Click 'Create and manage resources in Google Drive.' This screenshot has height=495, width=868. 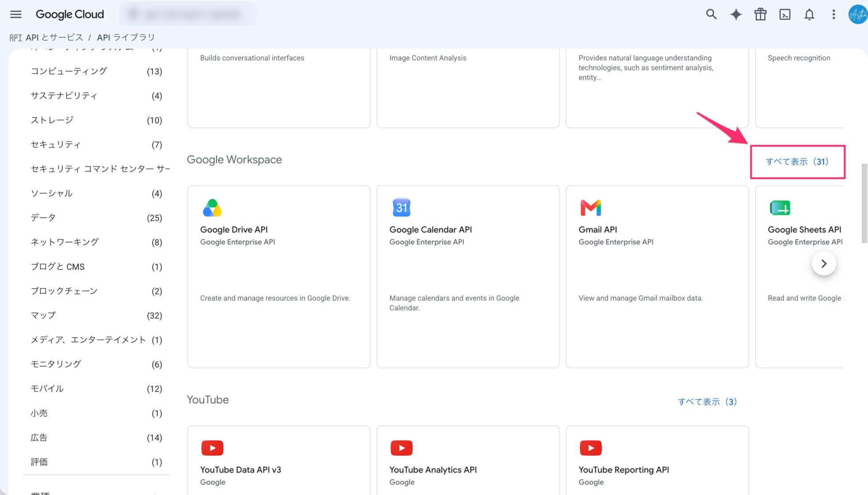[x=275, y=298]
